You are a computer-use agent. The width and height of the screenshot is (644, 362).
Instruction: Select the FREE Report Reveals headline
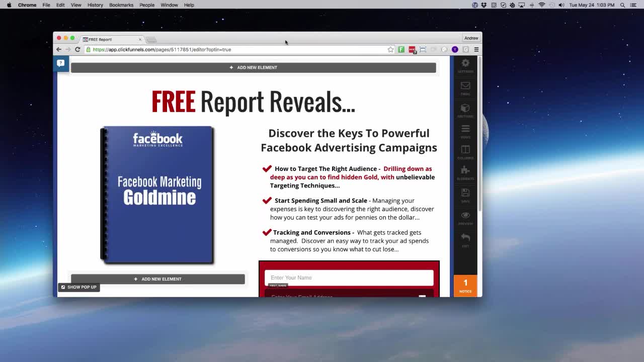(x=254, y=102)
